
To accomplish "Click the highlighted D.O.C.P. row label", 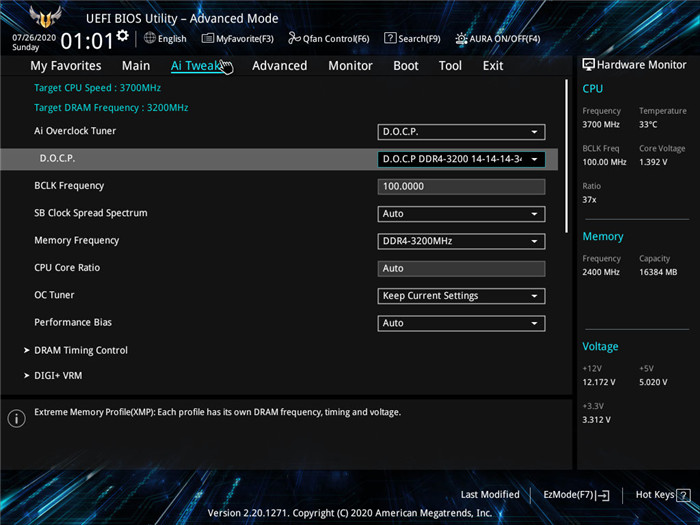I will [57, 158].
